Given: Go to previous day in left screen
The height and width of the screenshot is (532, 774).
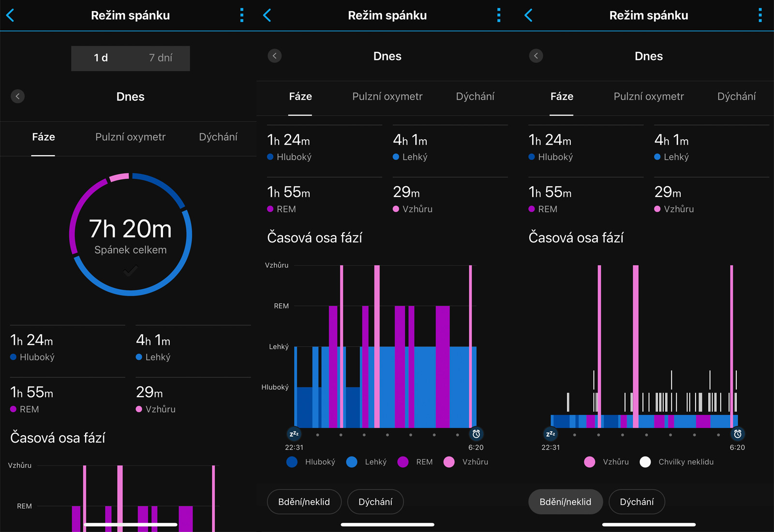Looking at the screenshot, I should [x=18, y=96].
